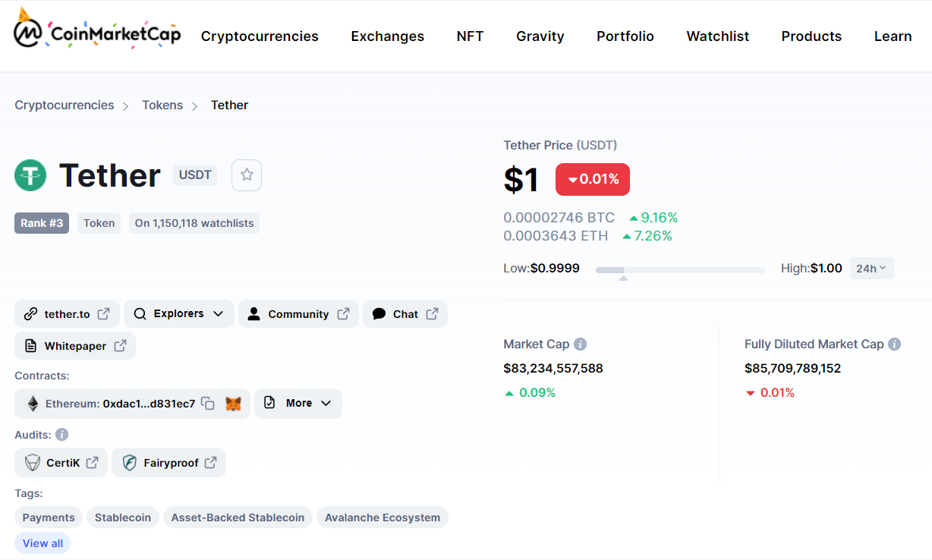The height and width of the screenshot is (560, 932).
Task: Click the Market Cap info icon
Action: 581,344
